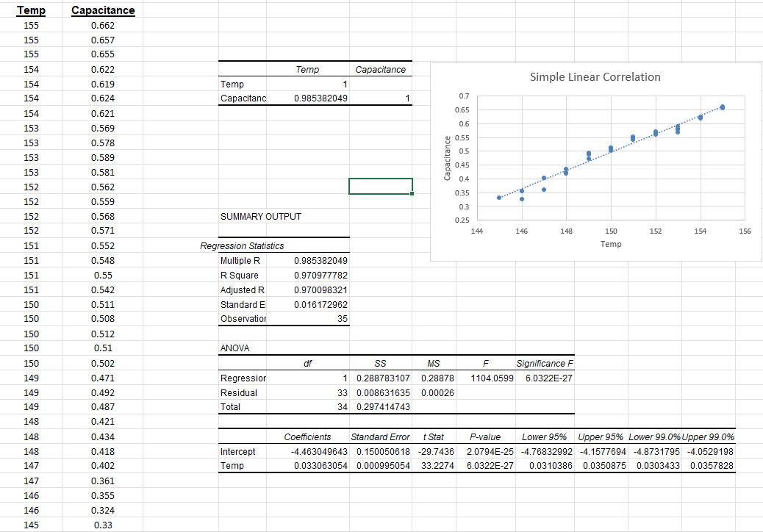Click the total SS value 0.297414743
Screen dimensions: 763x532
tap(383, 406)
